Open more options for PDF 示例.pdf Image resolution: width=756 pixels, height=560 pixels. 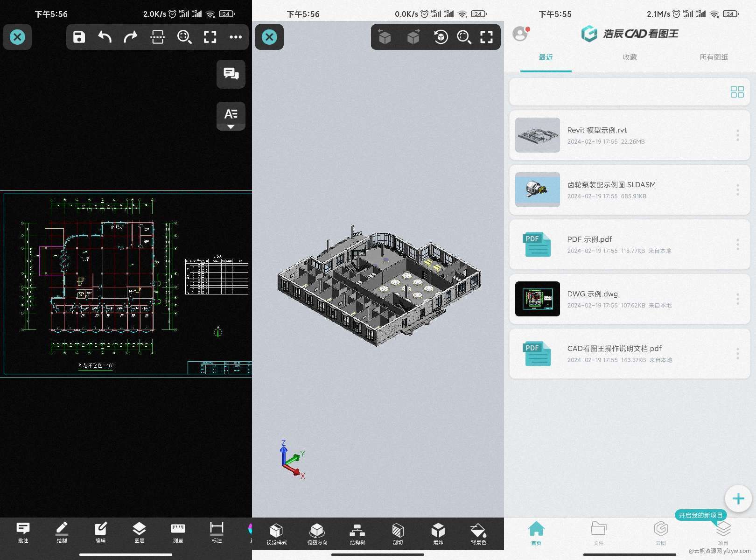point(738,245)
